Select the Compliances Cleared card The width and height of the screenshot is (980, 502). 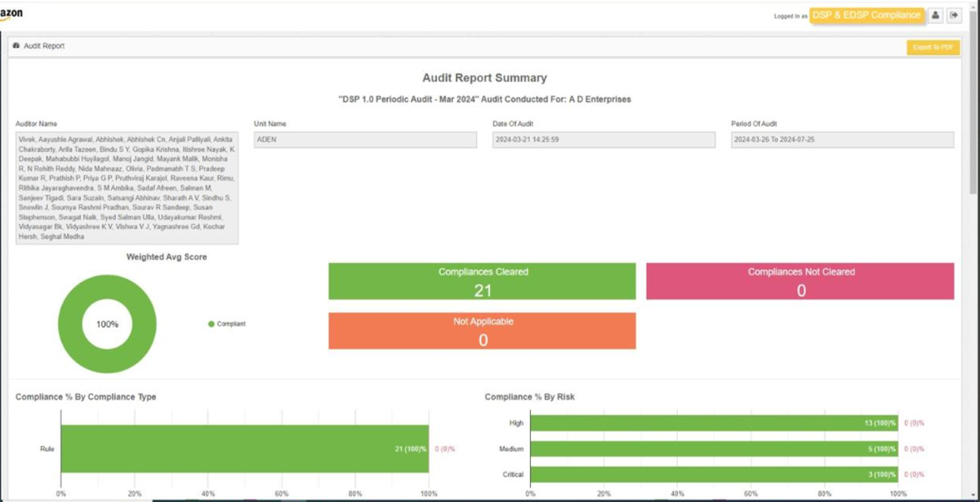click(482, 282)
